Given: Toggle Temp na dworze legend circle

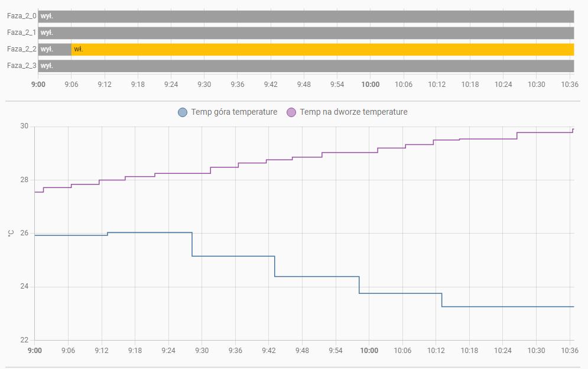Looking at the screenshot, I should click(291, 112).
